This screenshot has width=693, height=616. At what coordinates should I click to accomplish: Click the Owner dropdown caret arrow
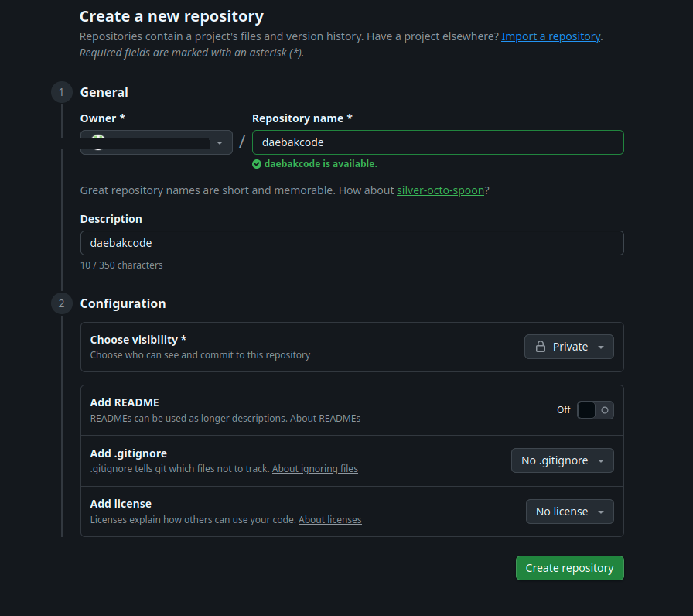point(220,143)
